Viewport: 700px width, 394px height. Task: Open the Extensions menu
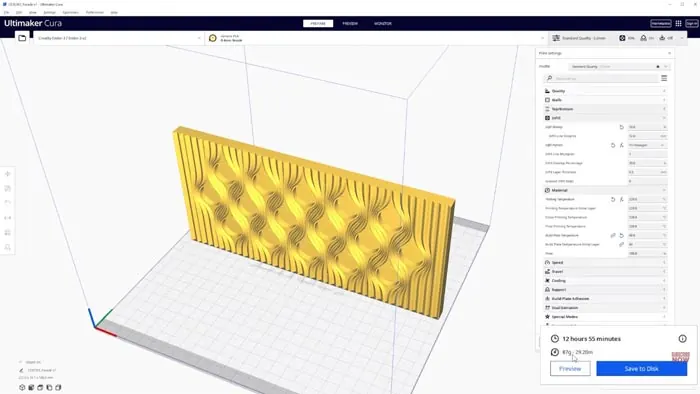(71, 12)
